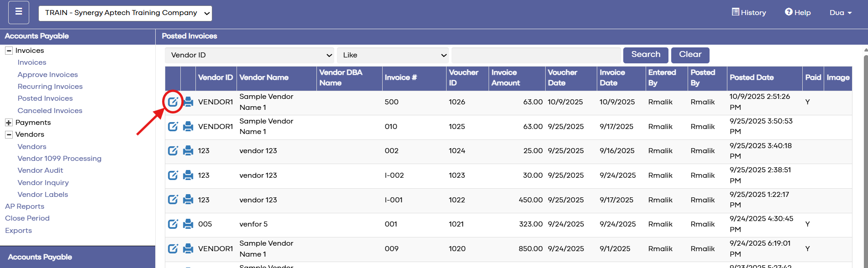This screenshot has height=268, width=868.
Task: Go to Canceled Invoices link
Action: point(50,111)
